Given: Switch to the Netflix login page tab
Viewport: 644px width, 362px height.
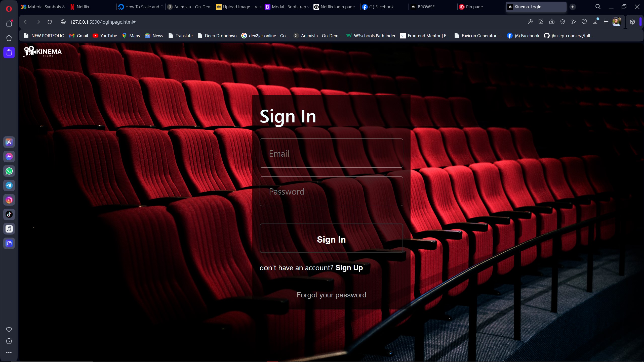Looking at the screenshot, I should (x=337, y=7).
